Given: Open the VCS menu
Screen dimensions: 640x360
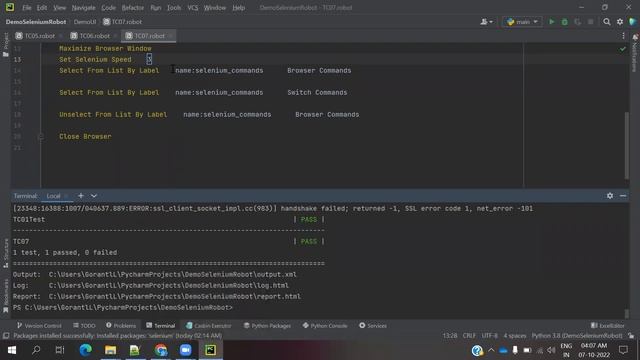Looking at the screenshot, I should (193, 7).
